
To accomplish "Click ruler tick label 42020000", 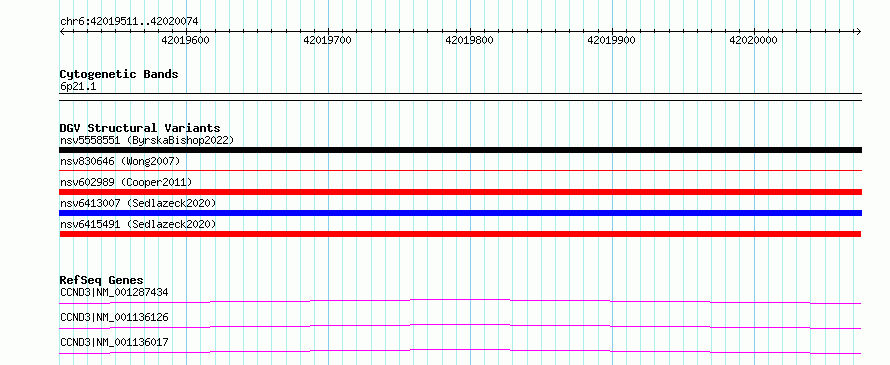I will (753, 41).
